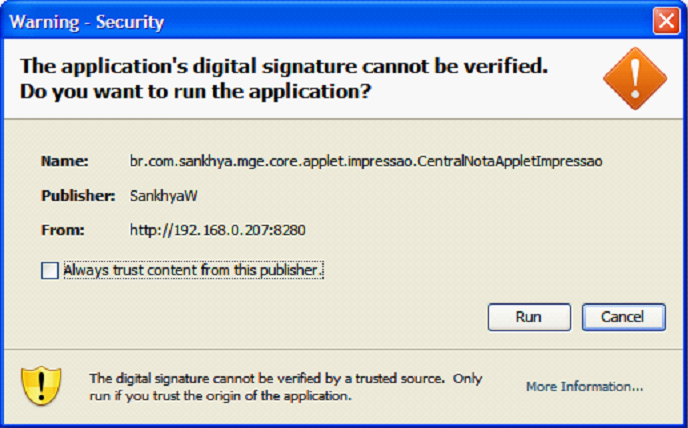Run the application
Viewport: 688px width, 428px height.
(x=529, y=317)
